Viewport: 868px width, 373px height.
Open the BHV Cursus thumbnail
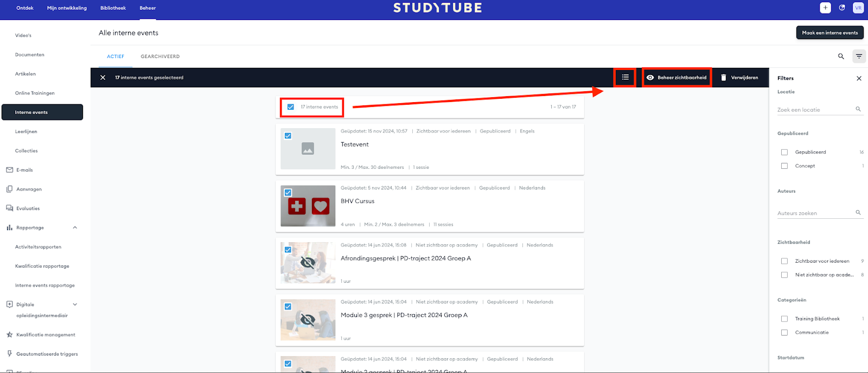[x=308, y=206]
